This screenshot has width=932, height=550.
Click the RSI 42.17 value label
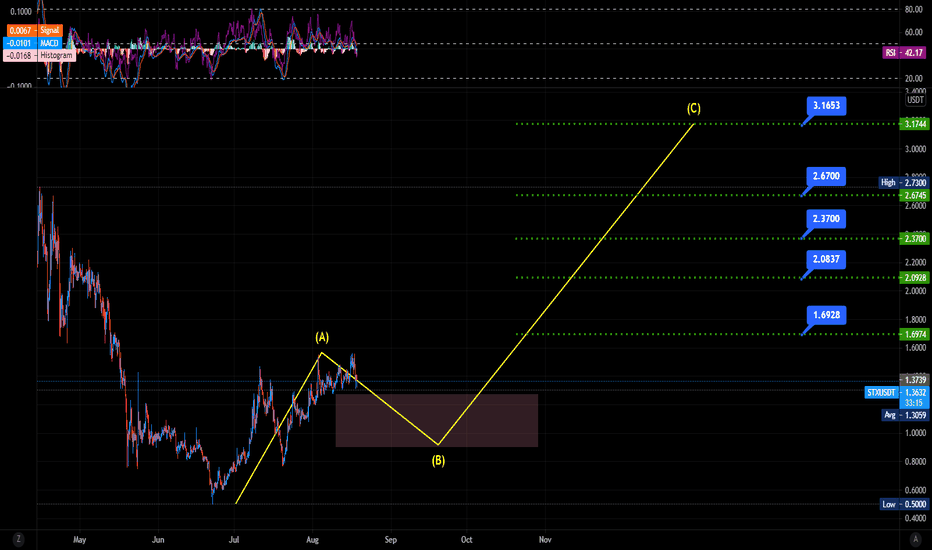click(x=904, y=53)
